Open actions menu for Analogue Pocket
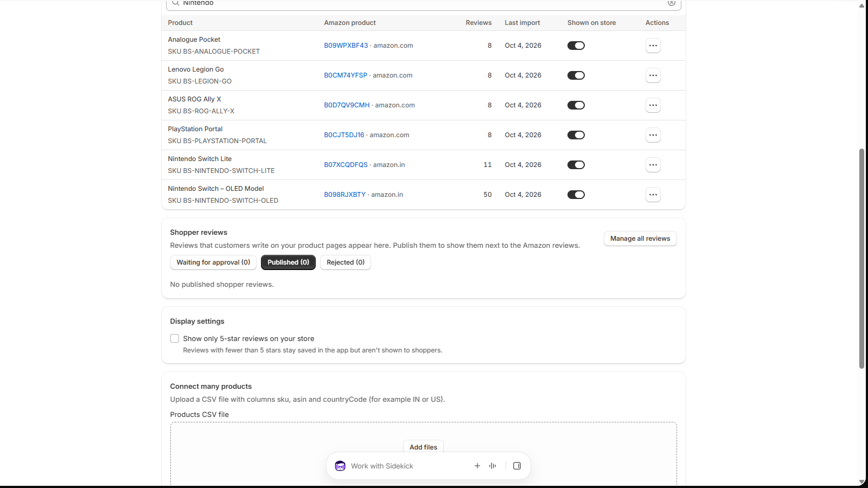Image resolution: width=868 pixels, height=488 pixels. point(653,46)
